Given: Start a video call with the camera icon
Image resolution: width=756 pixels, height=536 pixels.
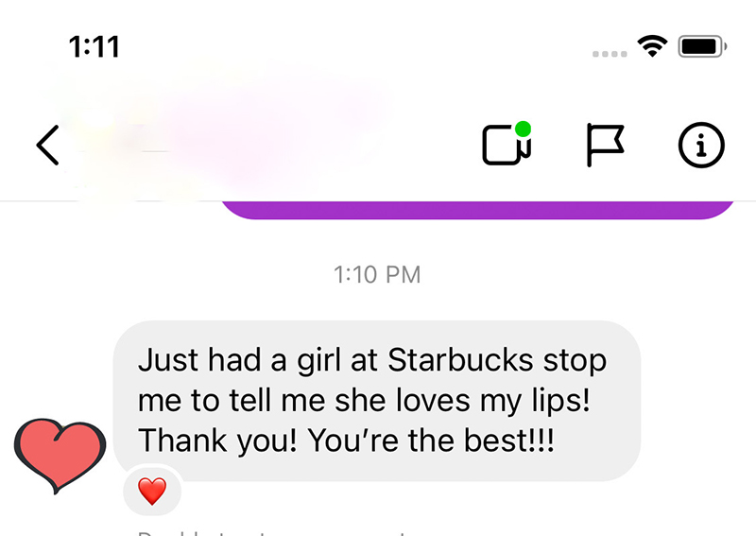Looking at the screenshot, I should click(x=507, y=145).
